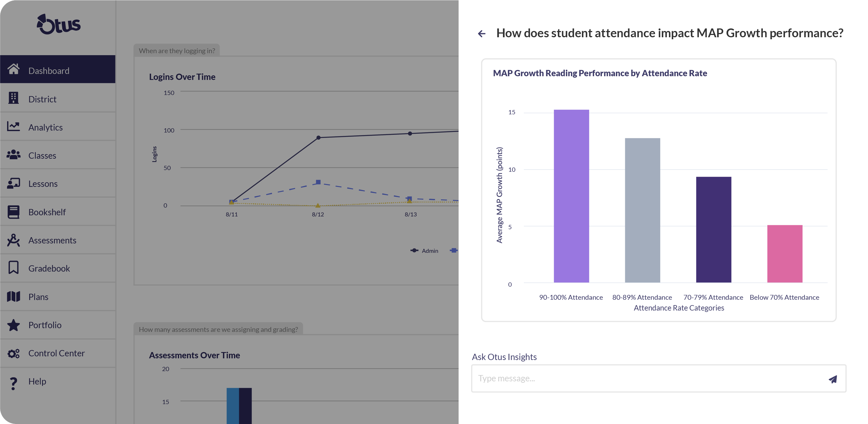Click the Analytics chart icon
This screenshot has width=868, height=424.
[x=13, y=126]
